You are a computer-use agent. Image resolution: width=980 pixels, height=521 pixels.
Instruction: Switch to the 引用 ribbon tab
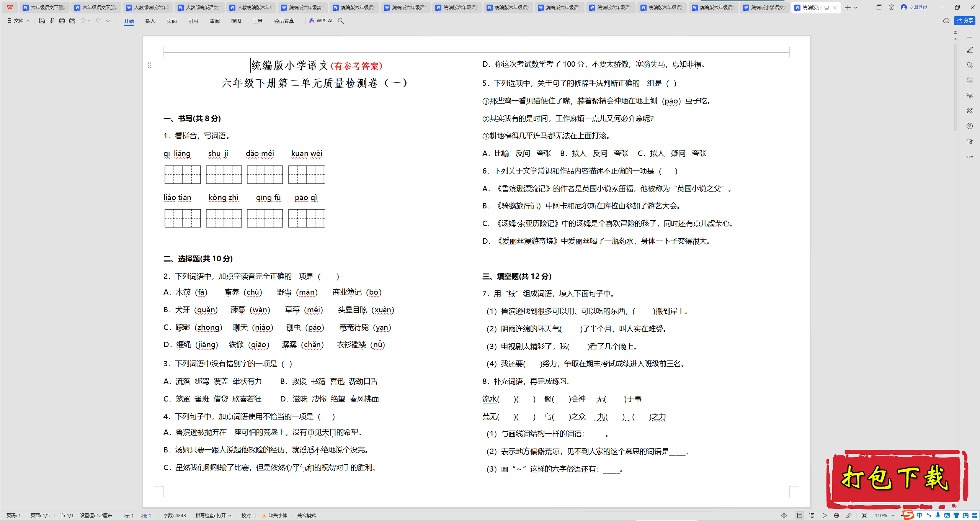(193, 21)
